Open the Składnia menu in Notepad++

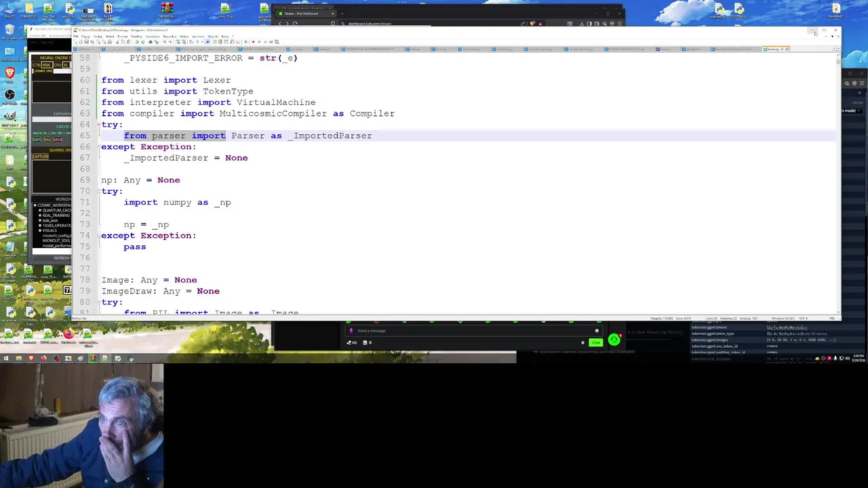(136, 37)
